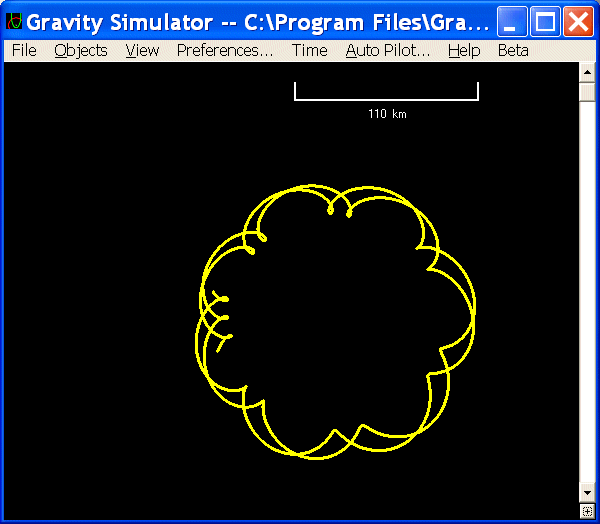Maximize the Gravity Simulator window
This screenshot has width=600, height=524.
click(545, 21)
